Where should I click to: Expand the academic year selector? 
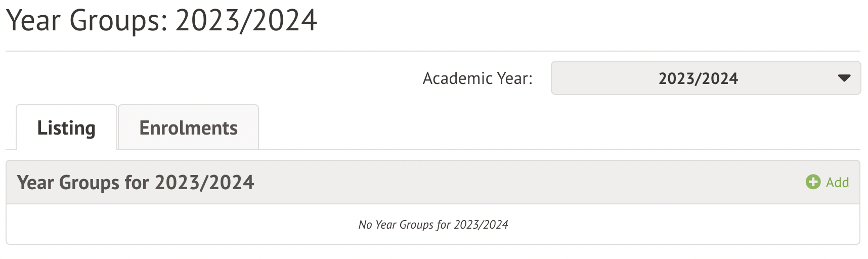point(705,78)
